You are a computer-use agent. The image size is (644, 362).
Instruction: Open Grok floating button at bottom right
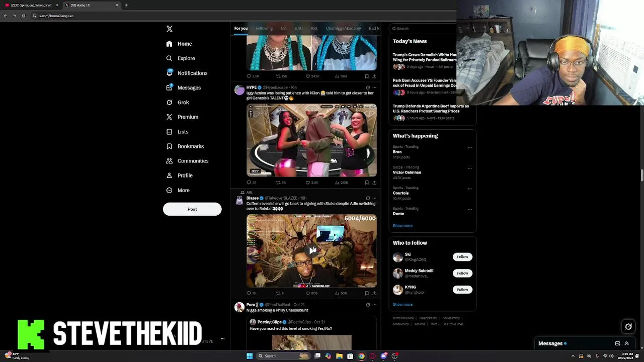(628, 327)
